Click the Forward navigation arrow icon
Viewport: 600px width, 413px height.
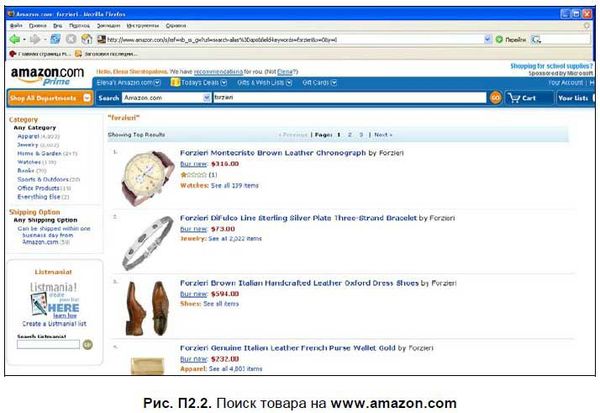pyautogui.click(x=35, y=39)
